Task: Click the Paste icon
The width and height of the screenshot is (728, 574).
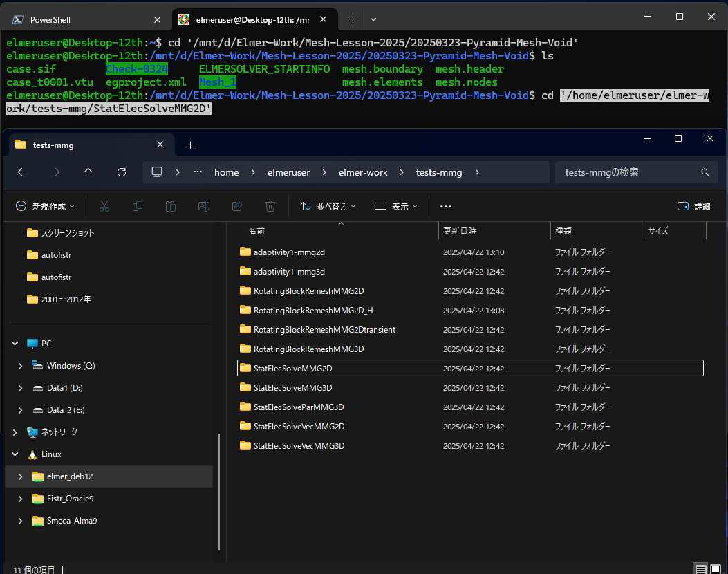Action: click(171, 205)
